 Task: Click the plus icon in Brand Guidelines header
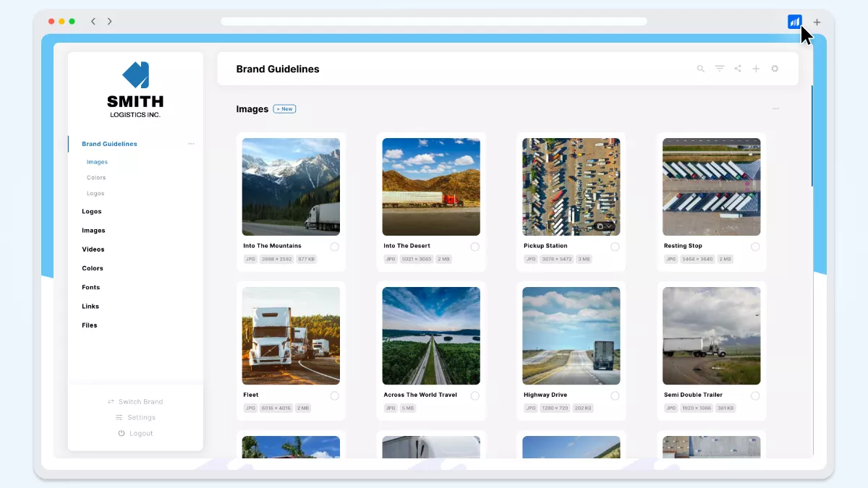pyautogui.click(x=756, y=69)
